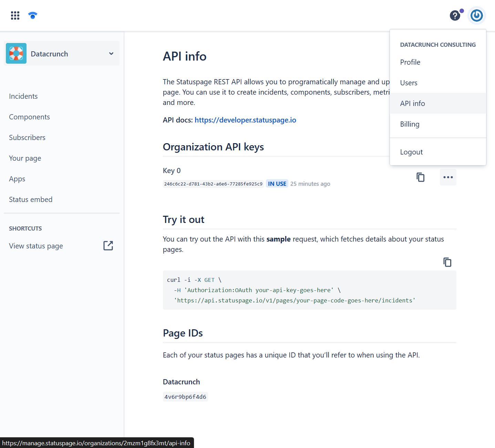The height and width of the screenshot is (448, 495).
Task: Log out via the Logout menu item
Action: (x=411, y=152)
